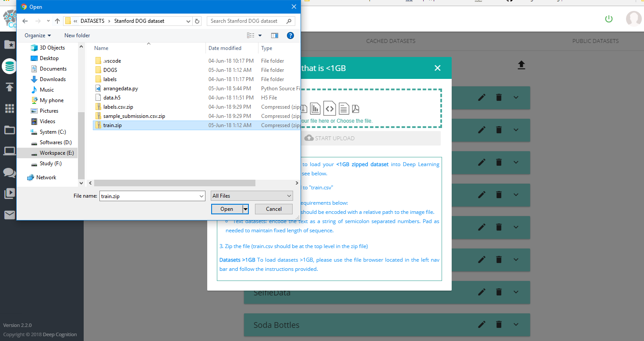Open the Organize menu

(38, 36)
